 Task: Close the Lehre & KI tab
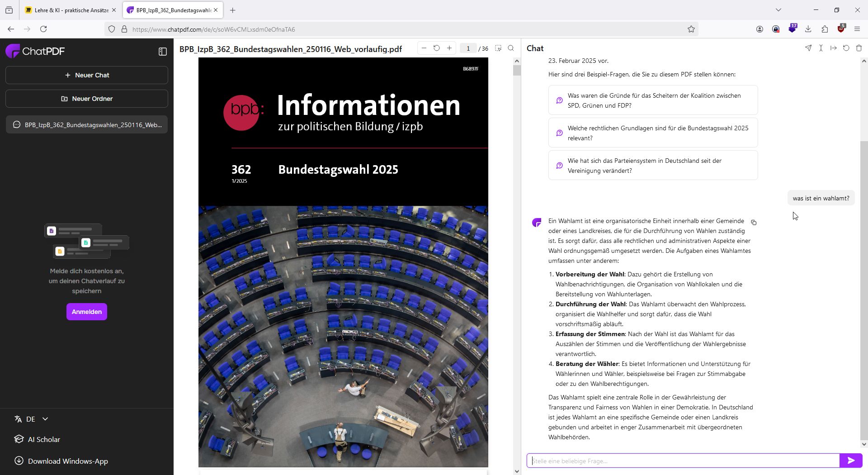tap(114, 10)
